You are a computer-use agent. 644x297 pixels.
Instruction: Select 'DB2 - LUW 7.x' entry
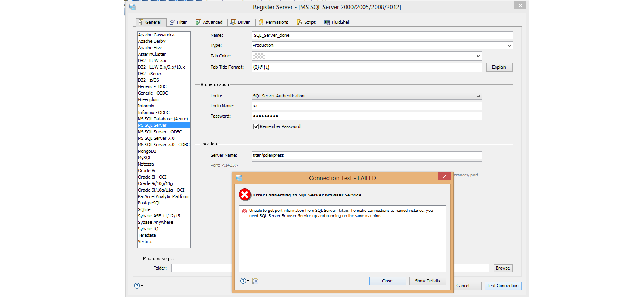pyautogui.click(x=164, y=61)
